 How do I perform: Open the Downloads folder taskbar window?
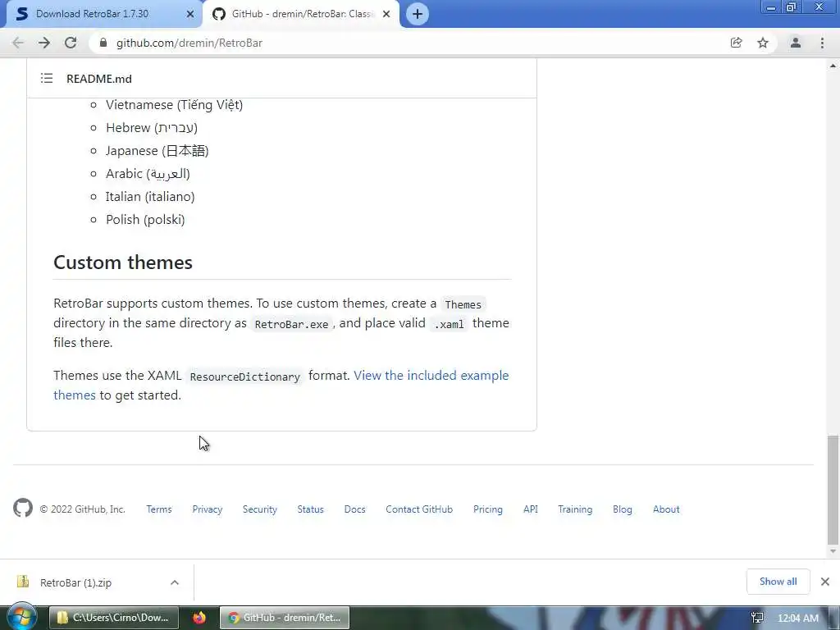[114, 618]
